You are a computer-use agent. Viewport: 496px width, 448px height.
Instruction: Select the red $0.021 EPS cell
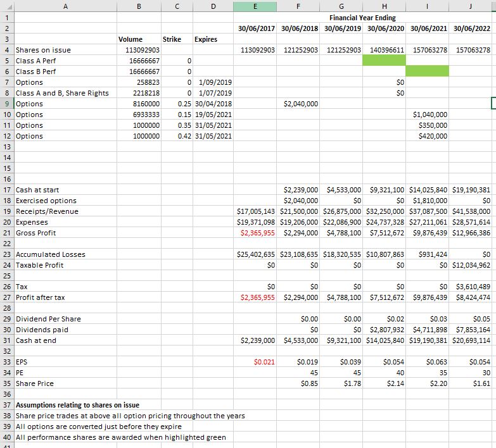tap(255, 362)
